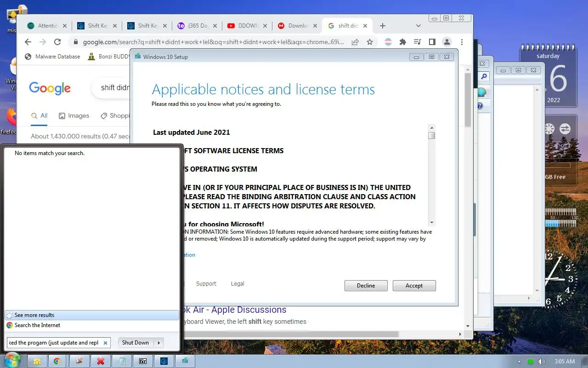Open the Chrome Extensions puzzle icon
588x368 pixels.
click(x=403, y=42)
